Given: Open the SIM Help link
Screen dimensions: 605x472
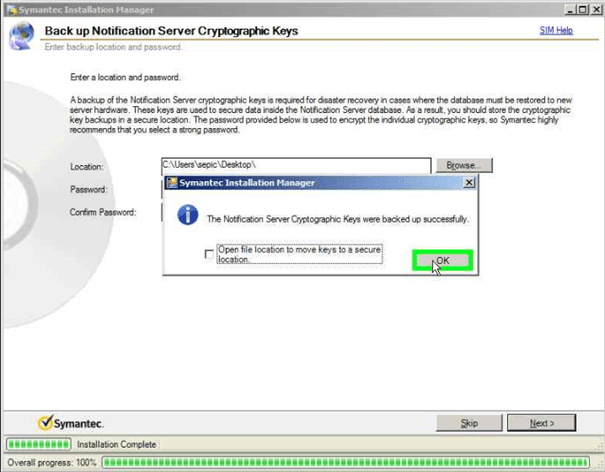Looking at the screenshot, I should [x=556, y=31].
